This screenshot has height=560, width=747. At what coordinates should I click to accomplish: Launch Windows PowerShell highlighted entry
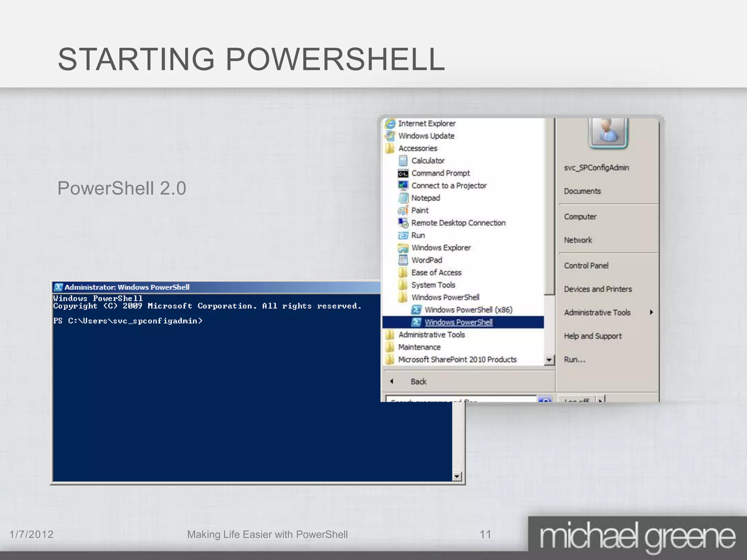[463, 322]
